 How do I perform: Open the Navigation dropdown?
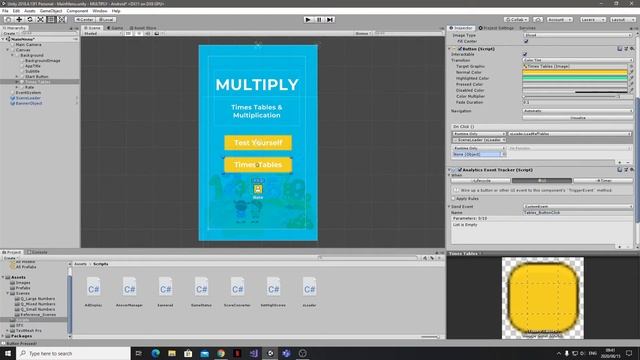tap(578, 111)
